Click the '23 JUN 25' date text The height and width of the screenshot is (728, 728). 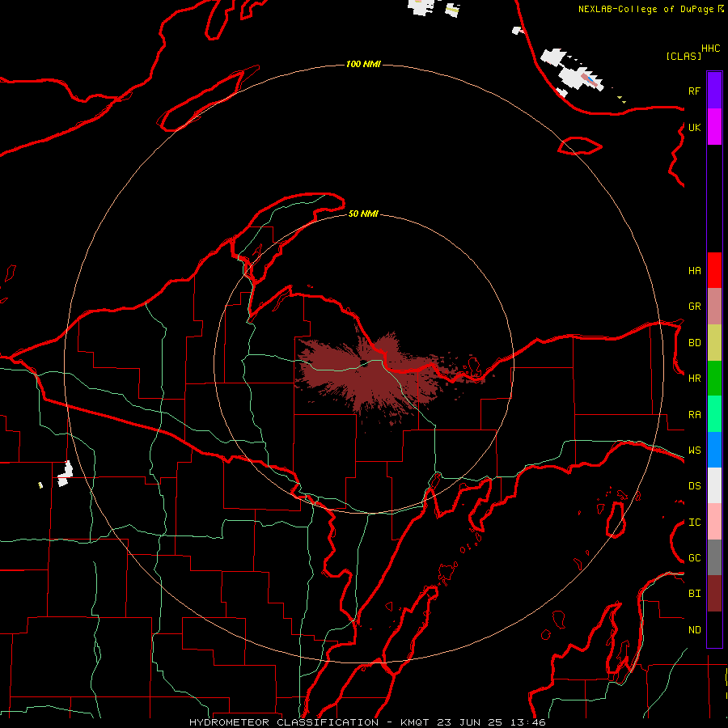(472, 722)
